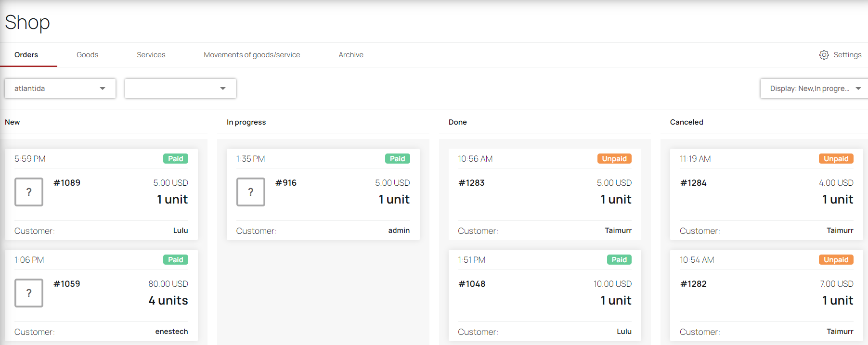This screenshot has height=345, width=868.
Task: Open order #1282 card
Action: pyautogui.click(x=766, y=295)
